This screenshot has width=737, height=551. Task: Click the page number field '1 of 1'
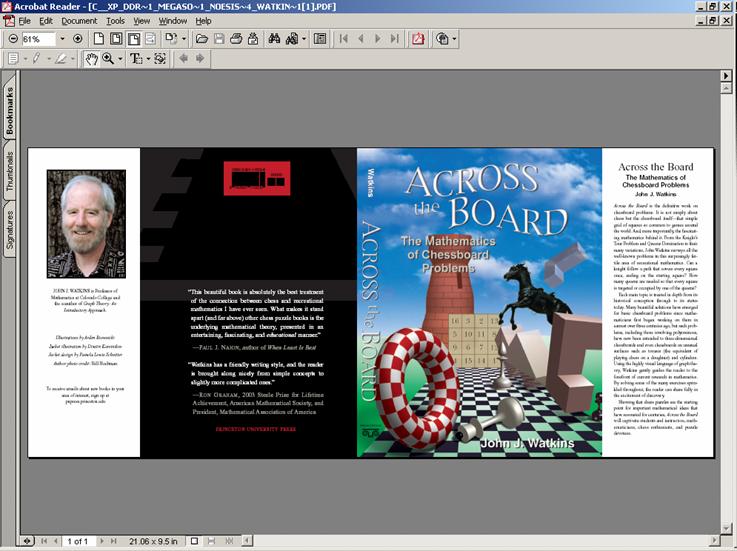(77, 541)
